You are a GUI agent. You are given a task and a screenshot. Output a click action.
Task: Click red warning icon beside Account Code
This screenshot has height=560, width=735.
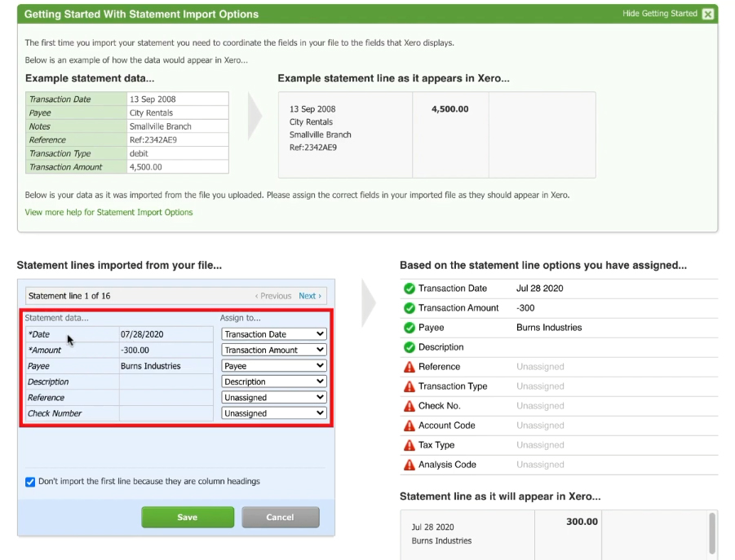pos(410,426)
